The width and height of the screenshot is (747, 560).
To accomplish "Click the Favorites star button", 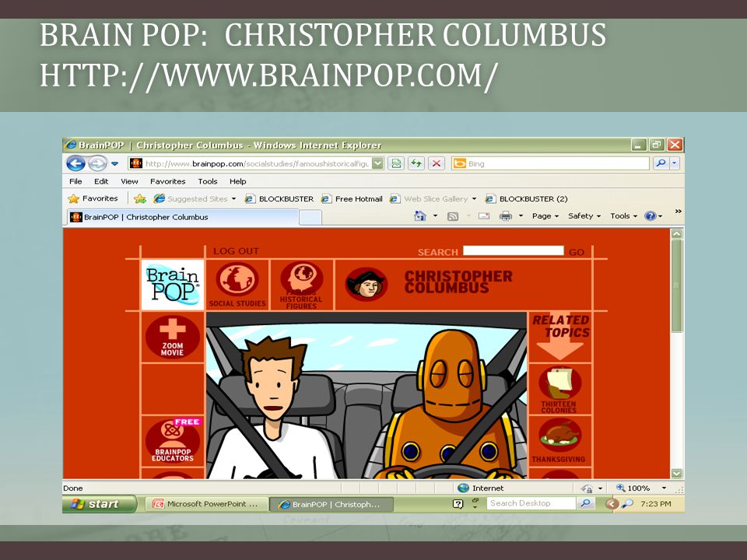I will click(93, 198).
